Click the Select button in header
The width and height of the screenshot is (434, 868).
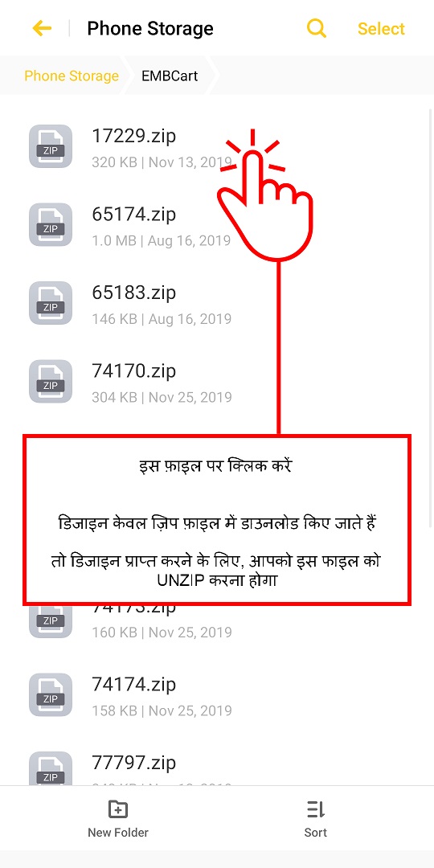tap(382, 29)
